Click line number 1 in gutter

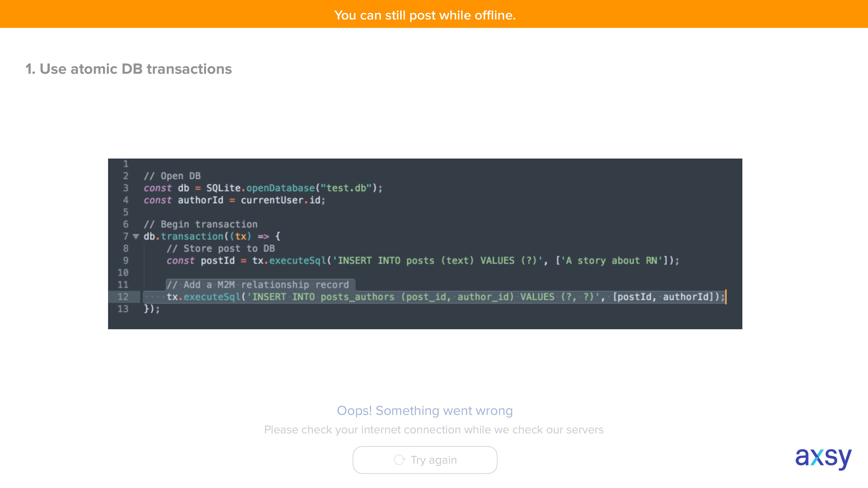[x=126, y=164]
